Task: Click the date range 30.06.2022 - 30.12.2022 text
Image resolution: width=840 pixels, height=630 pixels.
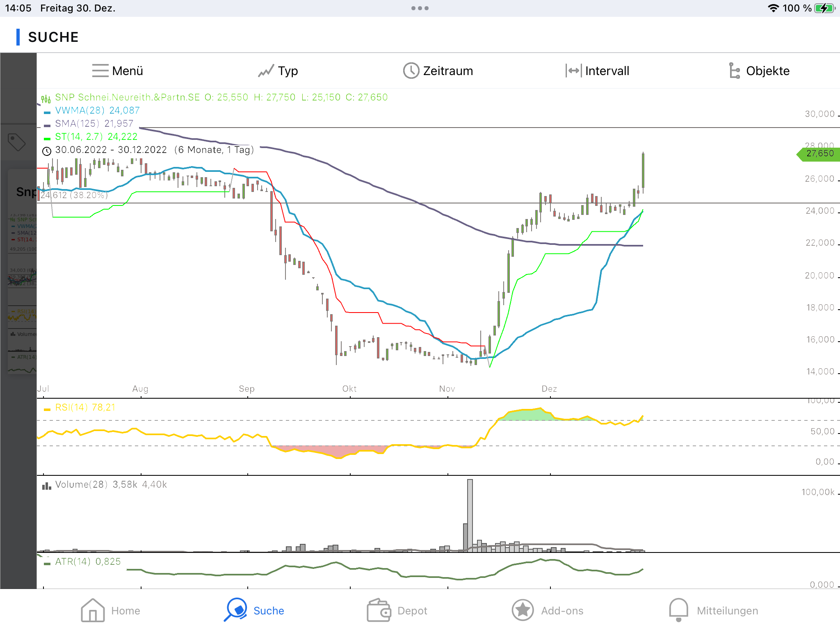Action: click(111, 150)
